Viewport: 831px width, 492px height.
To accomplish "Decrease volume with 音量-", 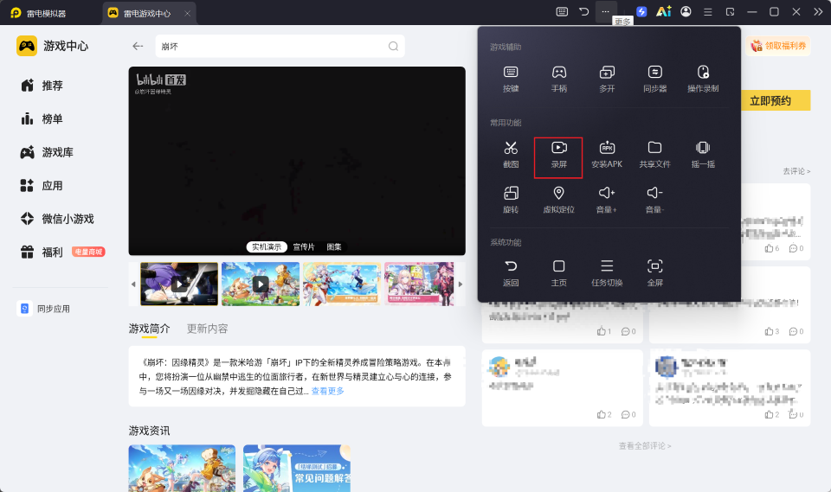I will (655, 199).
